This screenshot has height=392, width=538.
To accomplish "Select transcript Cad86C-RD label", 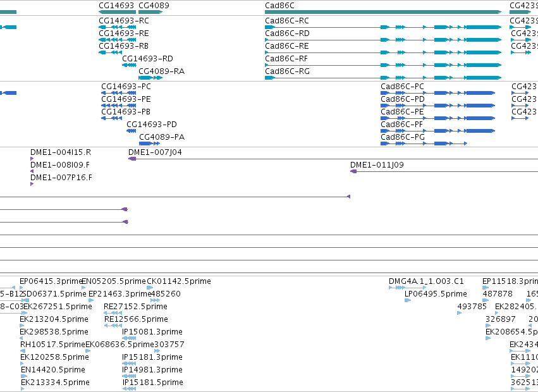I will pyautogui.click(x=287, y=34).
